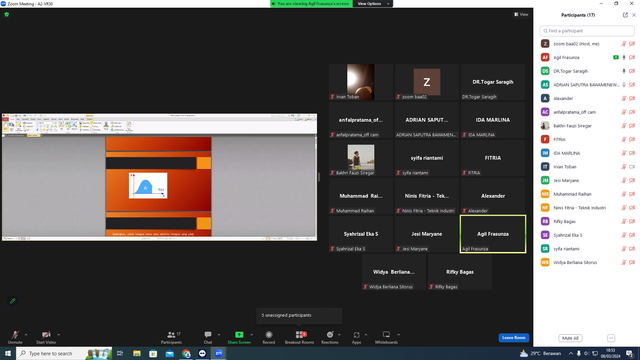Show hidden system tray icons
This screenshot has width=640, height=360.
pyautogui.click(x=571, y=353)
